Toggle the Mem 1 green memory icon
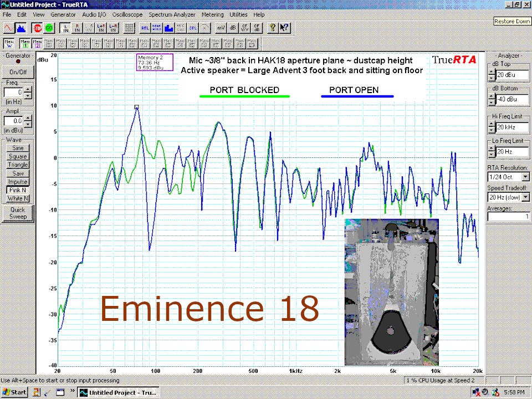532x399 pixels. point(25,43)
